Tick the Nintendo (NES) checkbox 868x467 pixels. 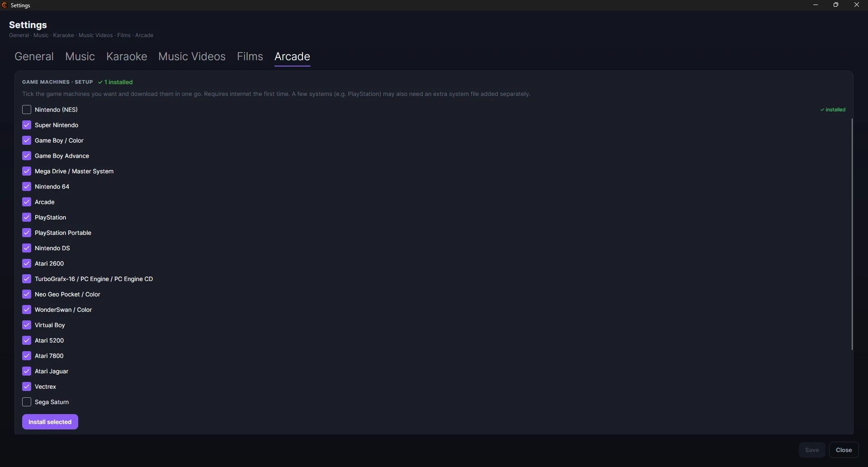[27, 110]
